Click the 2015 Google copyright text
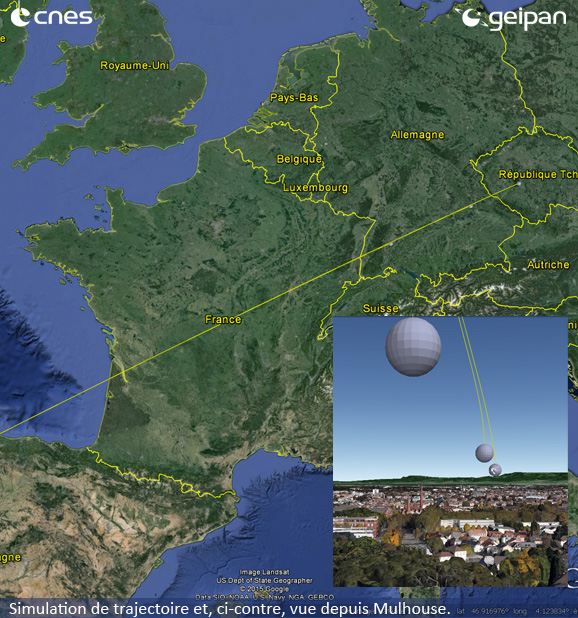Screen dimensions: 578x618 click(264, 589)
